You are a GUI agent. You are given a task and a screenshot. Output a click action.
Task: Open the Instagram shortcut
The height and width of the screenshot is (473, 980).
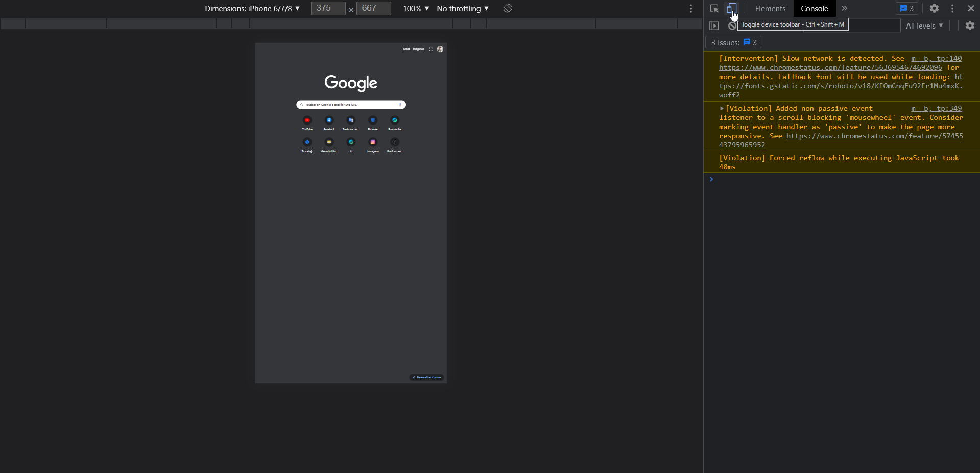373,145
